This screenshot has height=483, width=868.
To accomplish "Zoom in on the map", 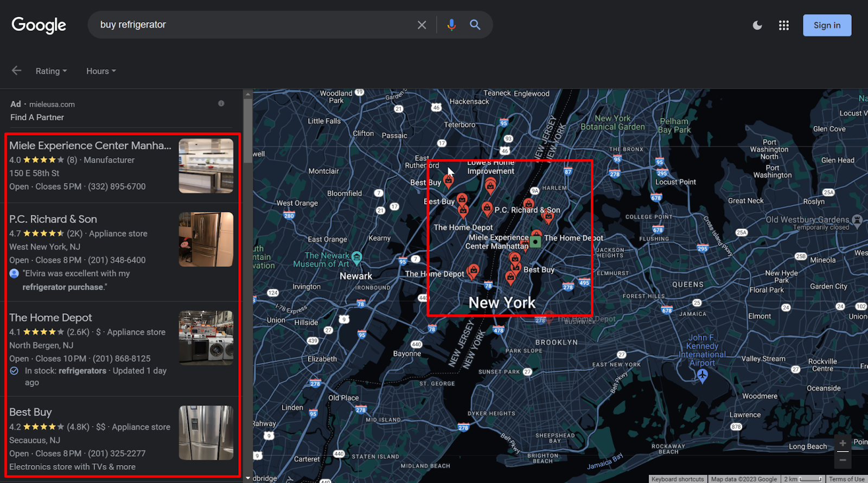I will pyautogui.click(x=843, y=443).
